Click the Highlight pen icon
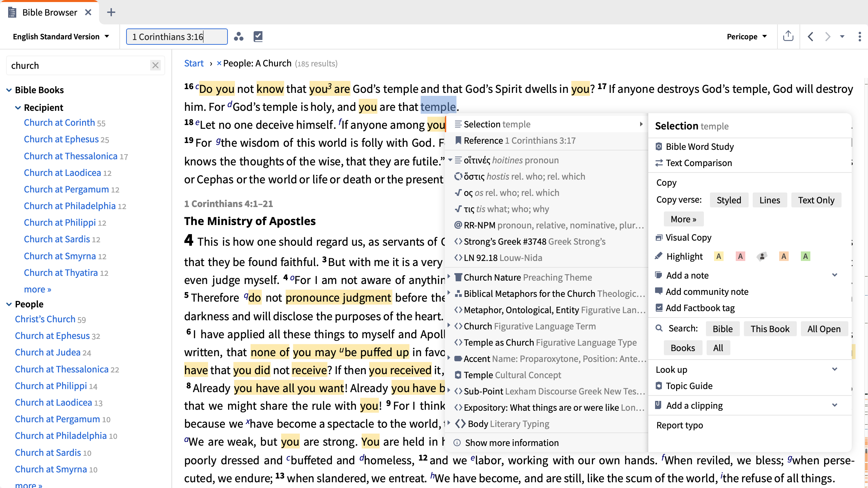The height and width of the screenshot is (488, 868). [658, 256]
